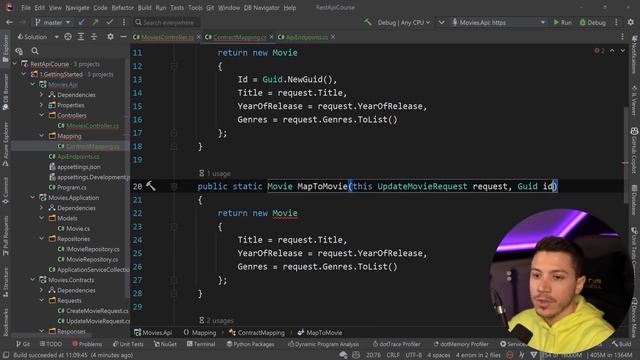Click the ContractMapping breadcrumb

point(257,333)
